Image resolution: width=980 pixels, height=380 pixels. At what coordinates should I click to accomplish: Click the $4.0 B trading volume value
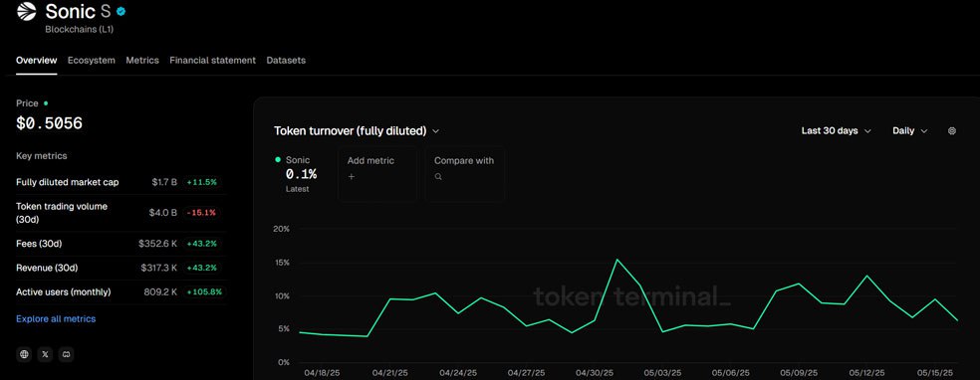pyautogui.click(x=163, y=213)
